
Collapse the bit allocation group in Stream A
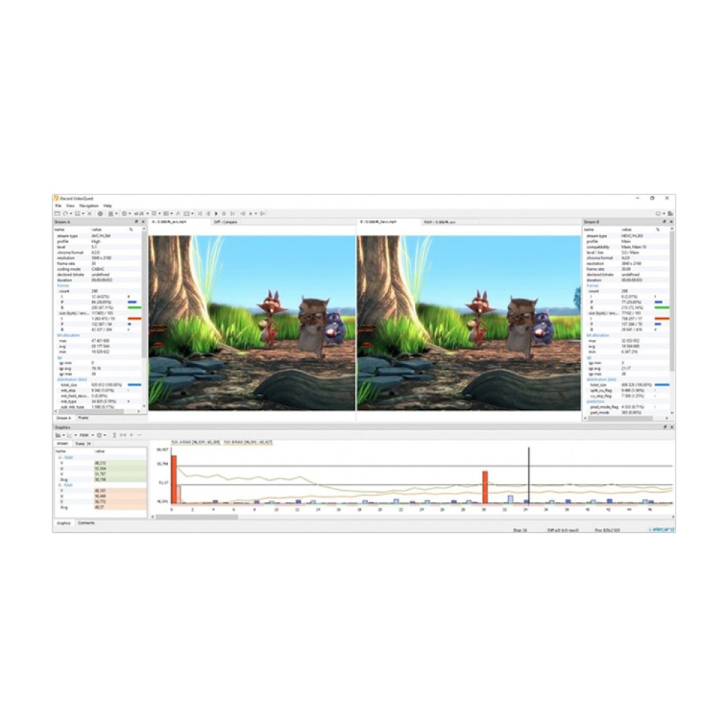pyautogui.click(x=68, y=335)
